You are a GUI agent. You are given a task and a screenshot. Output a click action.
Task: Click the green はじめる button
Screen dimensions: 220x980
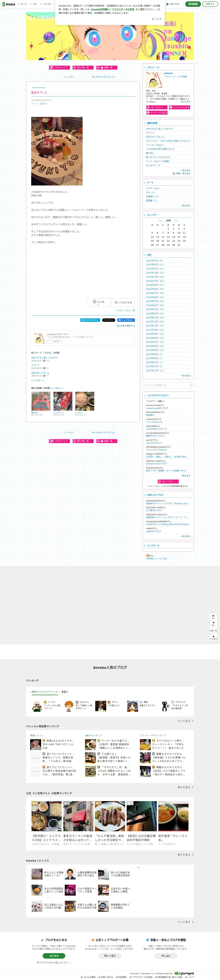point(54,956)
